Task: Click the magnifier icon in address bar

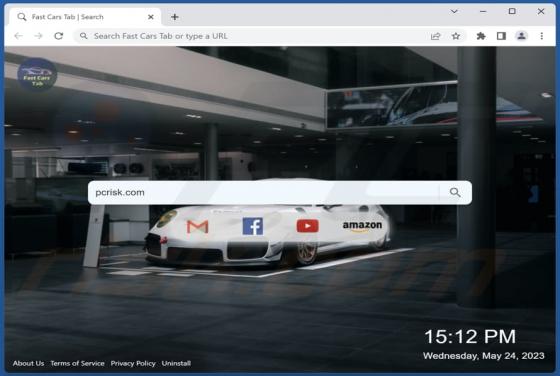Action: point(84,36)
